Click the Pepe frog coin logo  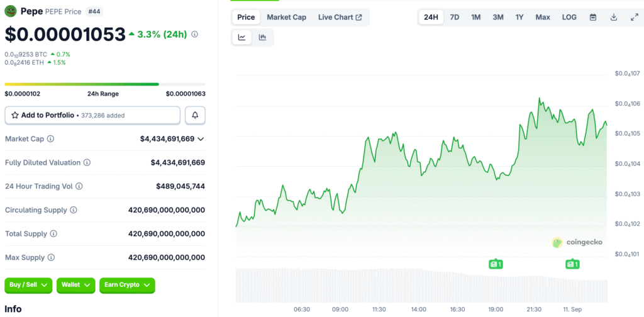[x=10, y=11]
